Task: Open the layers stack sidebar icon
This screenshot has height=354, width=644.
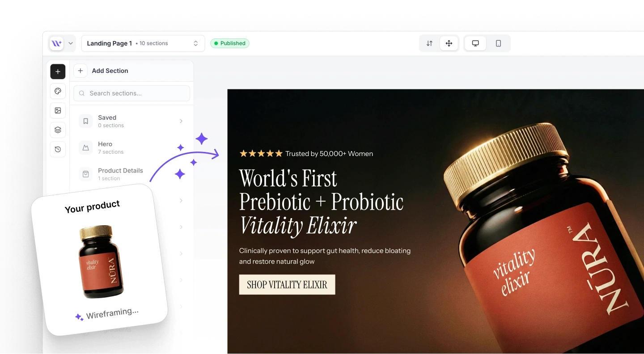Action: point(58,130)
